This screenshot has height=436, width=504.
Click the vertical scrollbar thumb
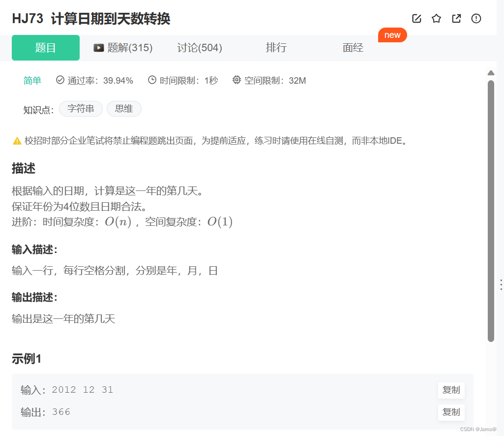coord(491,211)
